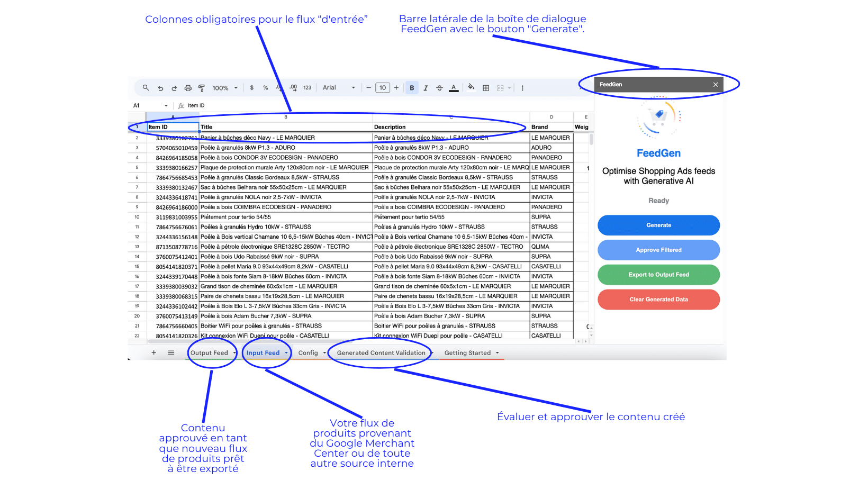Open the 123 number format menu
The image size is (868, 489).
(x=308, y=88)
